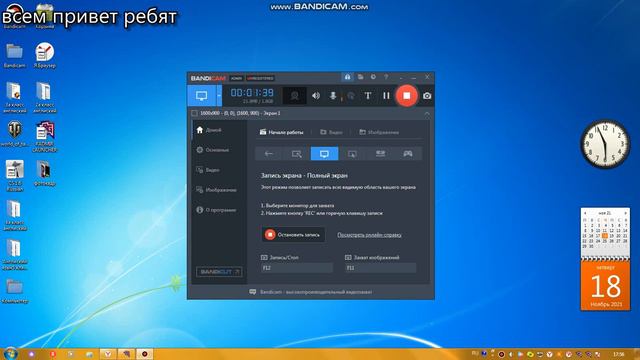Open Windows Start menu orb
The width and height of the screenshot is (640, 360).
point(10,353)
